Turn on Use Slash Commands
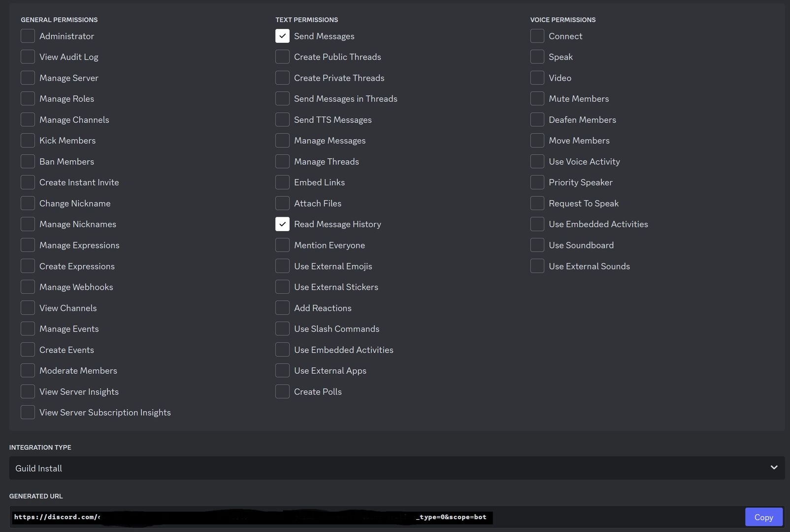 tap(282, 329)
